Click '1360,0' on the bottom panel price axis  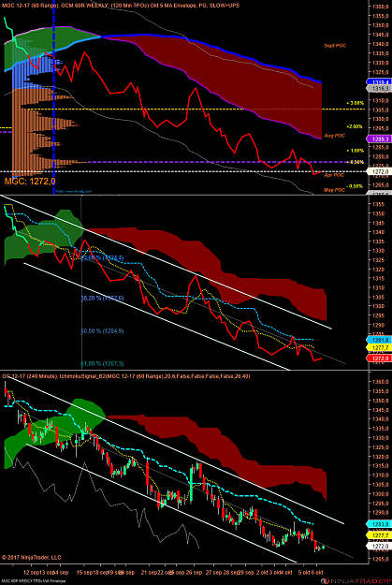(381, 382)
